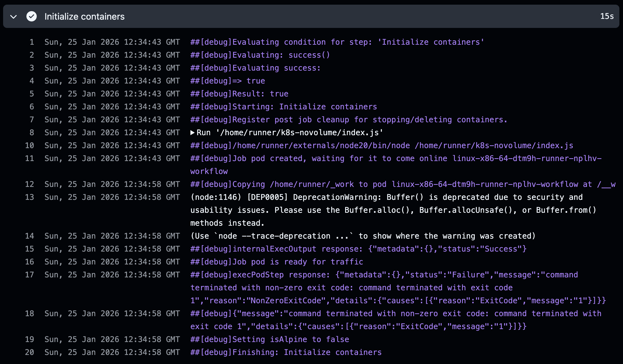Click the 'Setting isAlpine to false' log line
This screenshot has width=623, height=364.
270,339
